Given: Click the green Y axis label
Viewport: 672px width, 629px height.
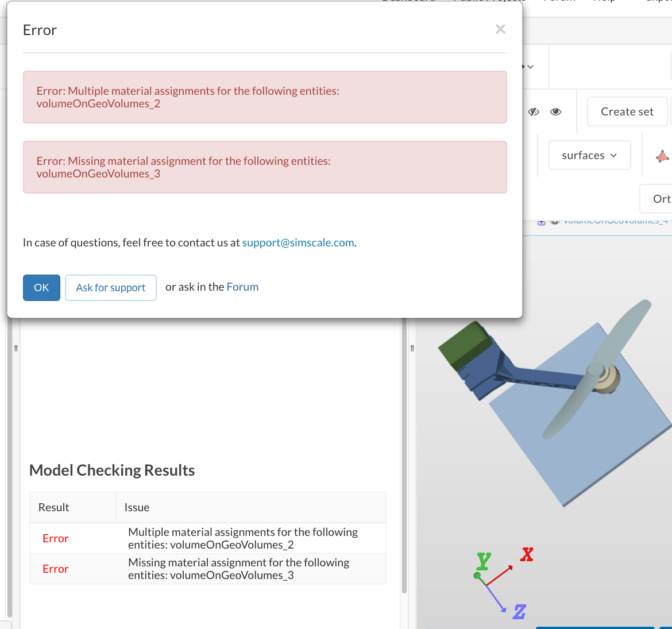Looking at the screenshot, I should pyautogui.click(x=484, y=560).
